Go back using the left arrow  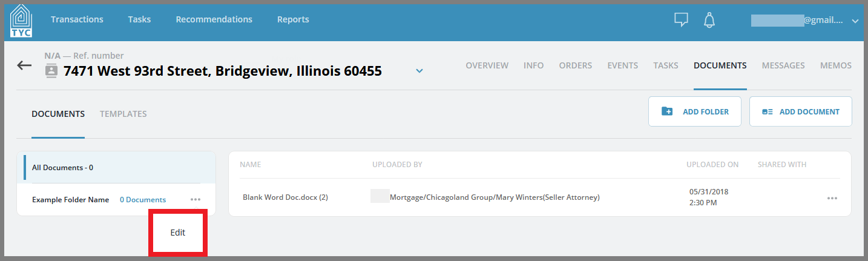pyautogui.click(x=24, y=65)
